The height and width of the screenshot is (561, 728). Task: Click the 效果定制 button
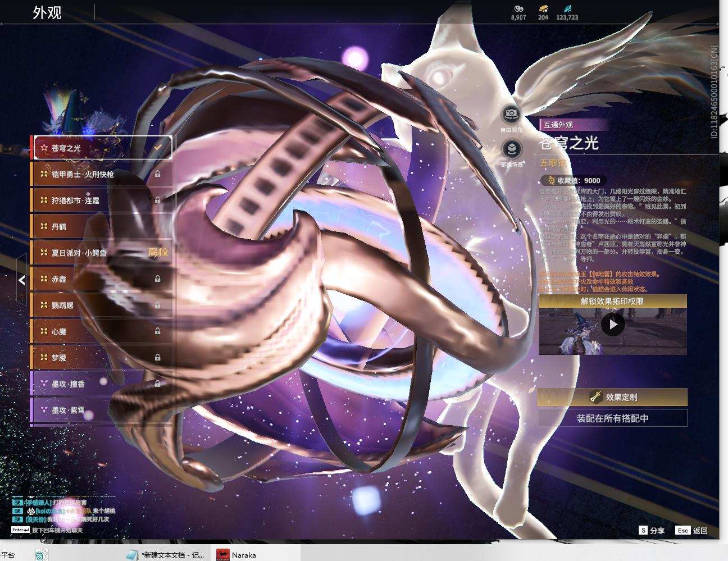[613, 397]
